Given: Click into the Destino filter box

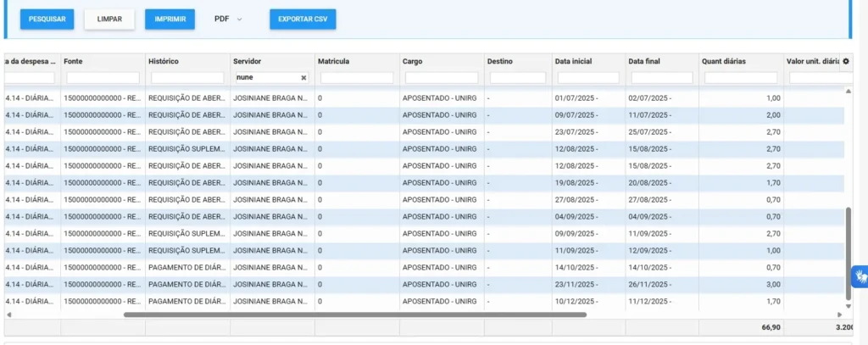Looking at the screenshot, I should click(x=517, y=77).
